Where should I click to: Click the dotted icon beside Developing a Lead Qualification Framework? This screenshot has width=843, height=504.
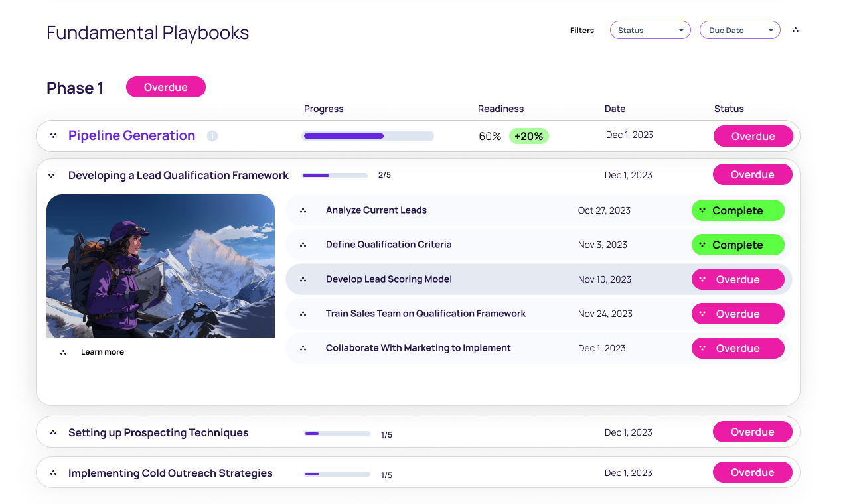pos(52,175)
